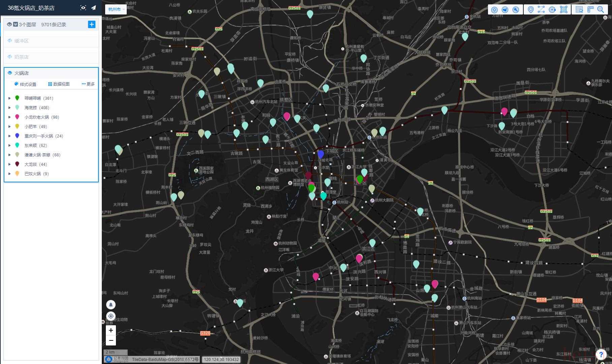Open the map measure ruler tool
612x364 pixels.
pos(590,9)
